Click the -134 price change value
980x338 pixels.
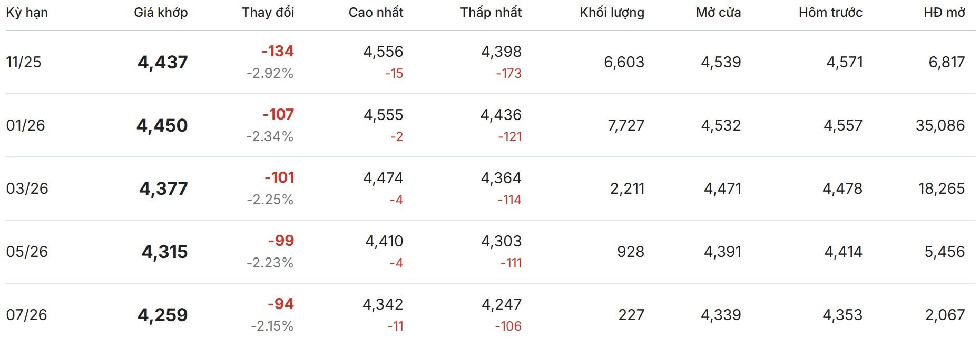pos(278,51)
